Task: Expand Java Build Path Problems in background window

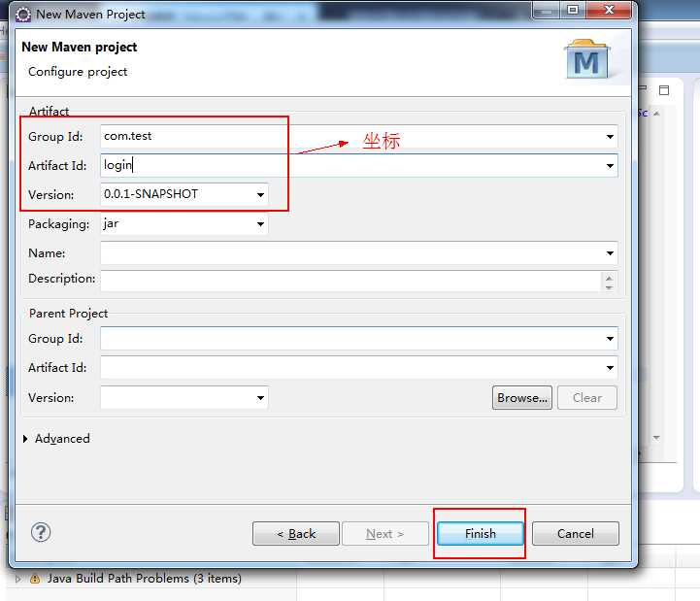Action: pos(18,579)
